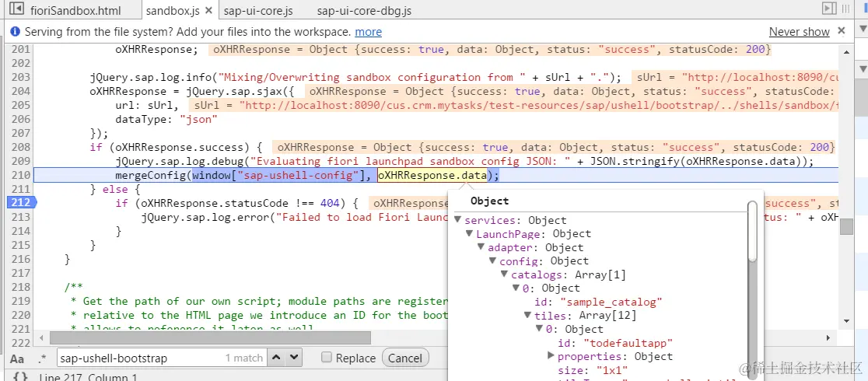
Task: Click line number 203
Action: pos(20,77)
